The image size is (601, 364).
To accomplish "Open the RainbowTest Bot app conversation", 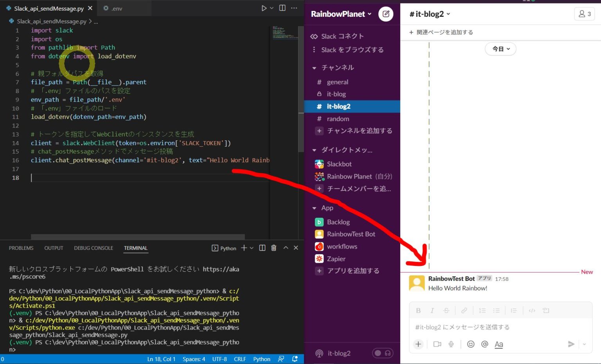I will pos(351,234).
